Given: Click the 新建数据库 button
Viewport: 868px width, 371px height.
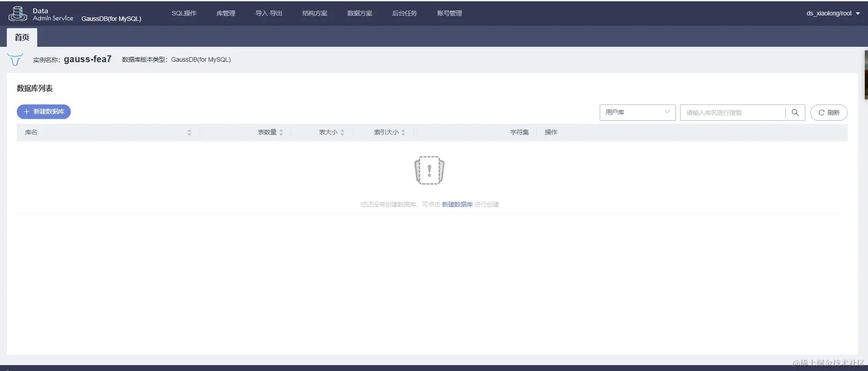Looking at the screenshot, I should pyautogui.click(x=44, y=112).
